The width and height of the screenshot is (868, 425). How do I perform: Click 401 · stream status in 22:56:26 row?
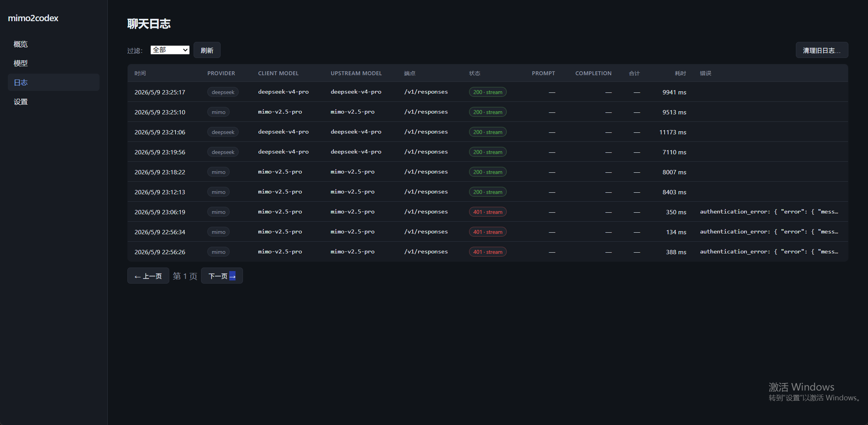pos(488,252)
